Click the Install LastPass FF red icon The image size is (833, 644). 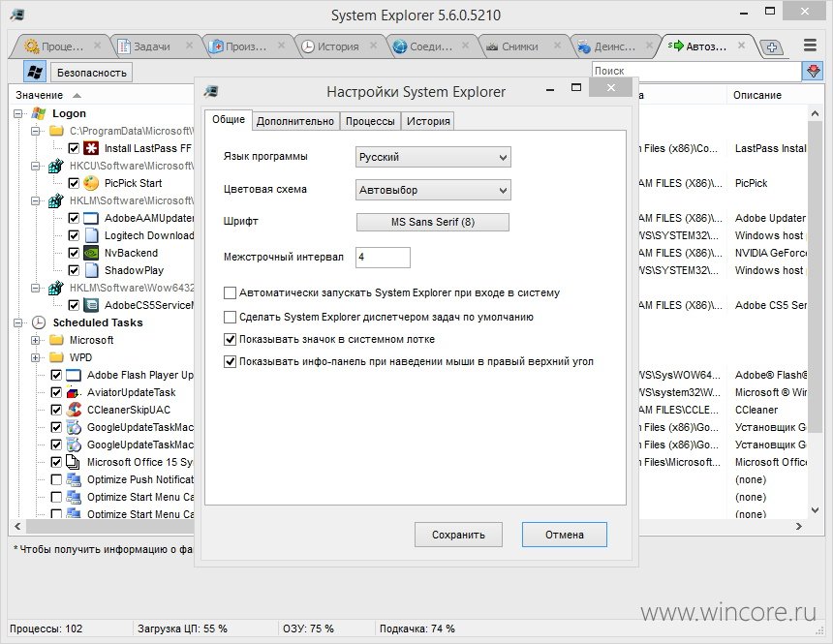click(91, 148)
